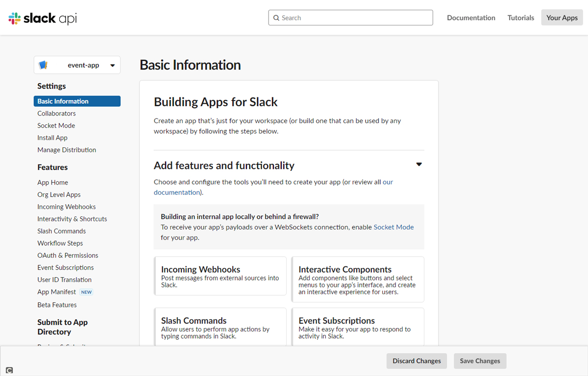Open the Incoming Webhooks feature card

pos(220,276)
